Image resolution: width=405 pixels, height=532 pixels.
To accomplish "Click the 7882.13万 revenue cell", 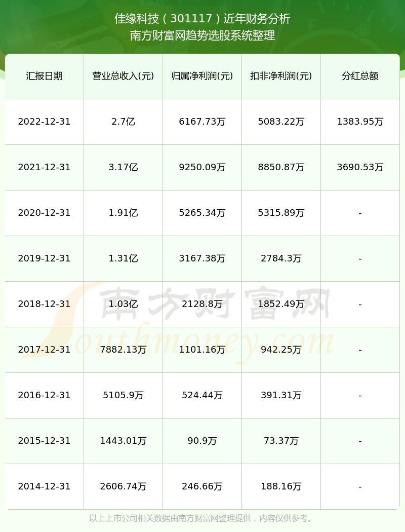I will 124,350.
